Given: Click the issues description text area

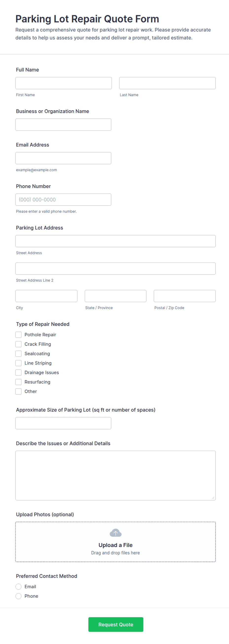Looking at the screenshot, I should point(115,475).
